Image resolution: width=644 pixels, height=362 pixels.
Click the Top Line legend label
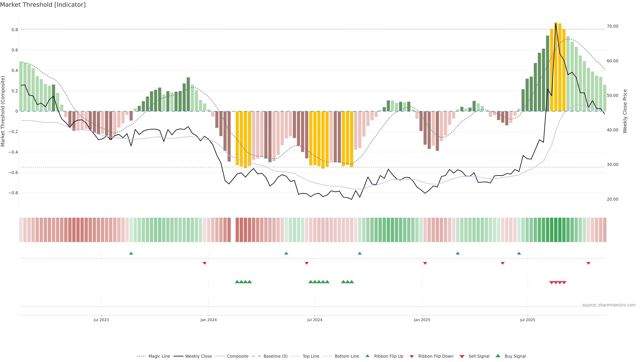(311, 356)
